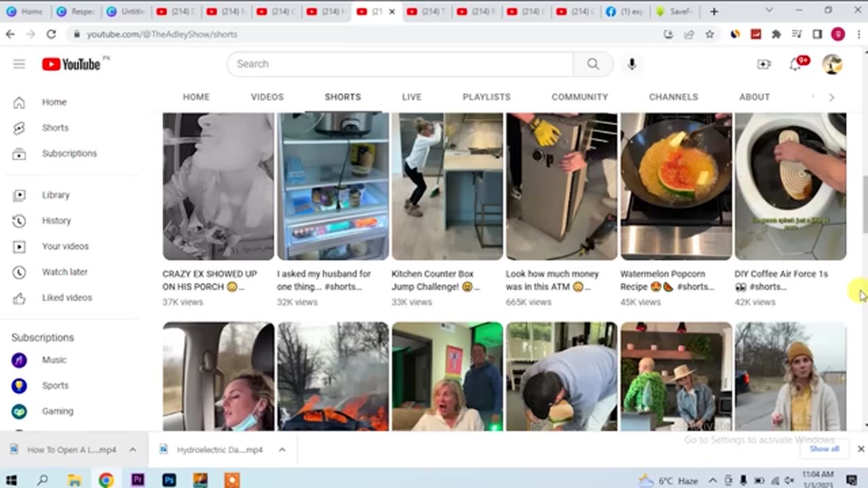Click the share page icon in address bar
Image resolution: width=868 pixels, height=488 pixels.
click(x=689, y=34)
